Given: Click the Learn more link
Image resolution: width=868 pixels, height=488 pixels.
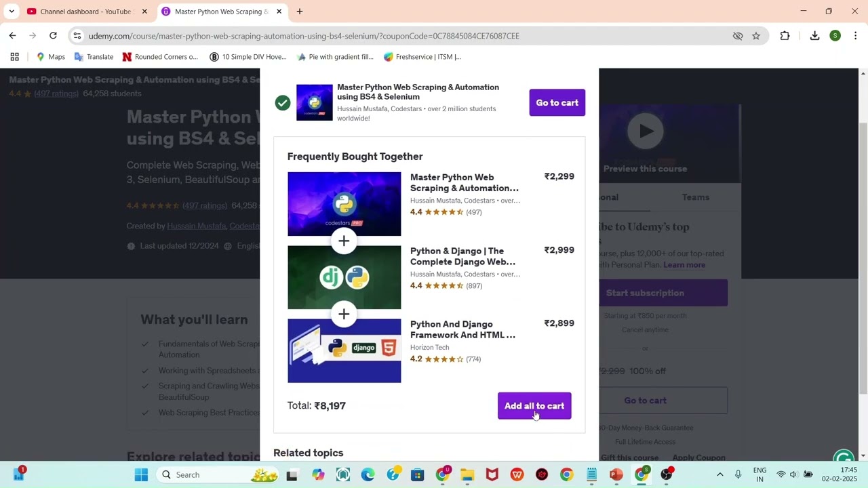Looking at the screenshot, I should point(684,265).
